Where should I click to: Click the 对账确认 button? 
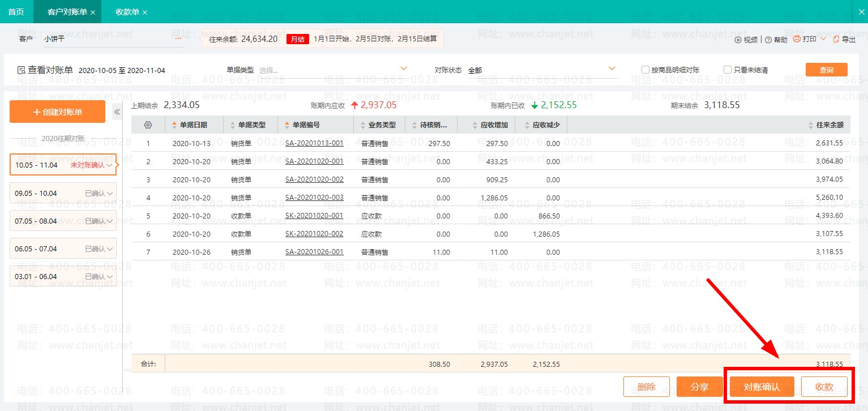pos(762,387)
